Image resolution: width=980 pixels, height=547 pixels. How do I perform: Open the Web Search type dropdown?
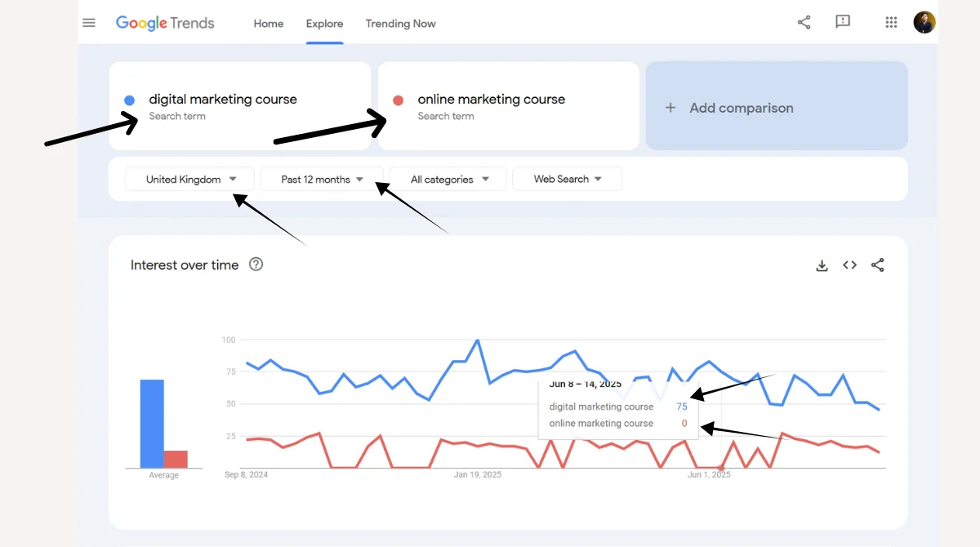click(x=567, y=179)
